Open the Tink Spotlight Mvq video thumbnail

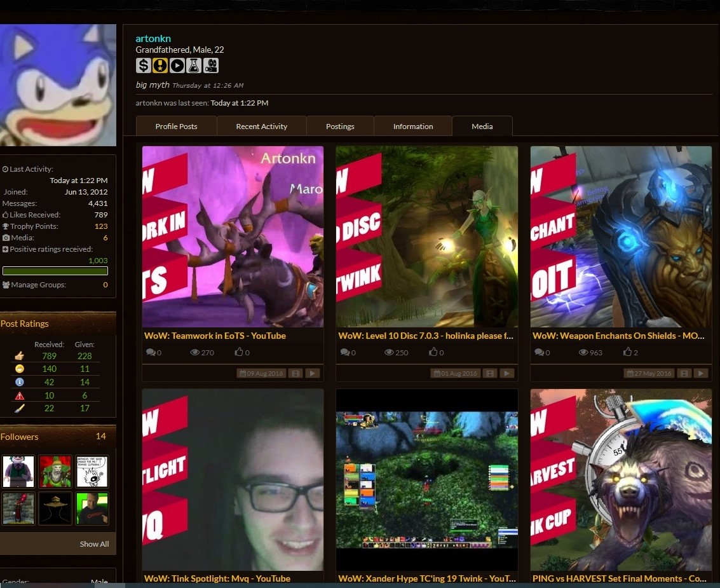pyautogui.click(x=233, y=480)
